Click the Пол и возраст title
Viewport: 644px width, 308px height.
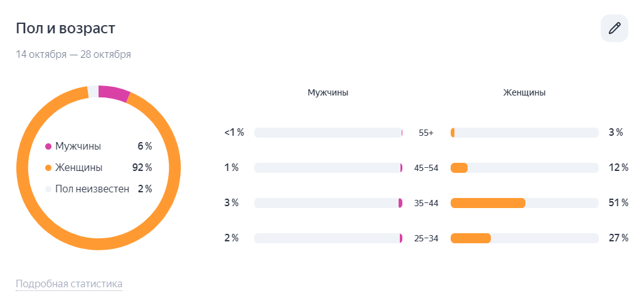[65, 28]
